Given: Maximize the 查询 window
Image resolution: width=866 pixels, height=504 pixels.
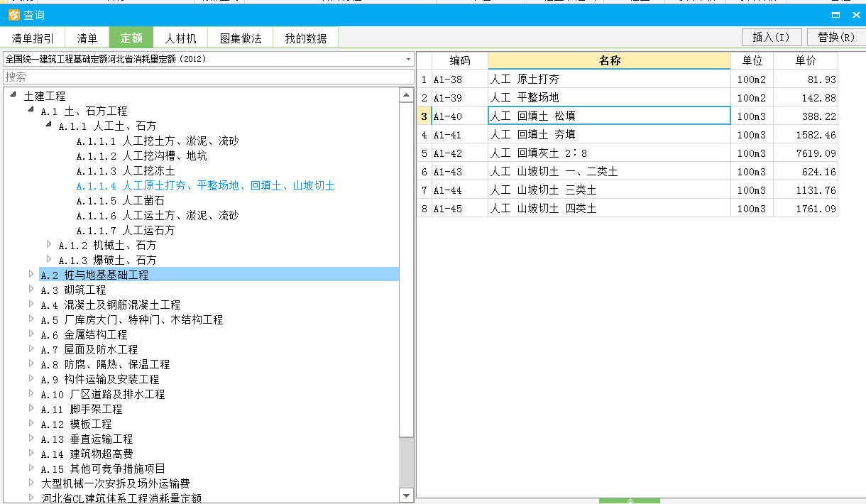Looking at the screenshot, I should 836,15.
